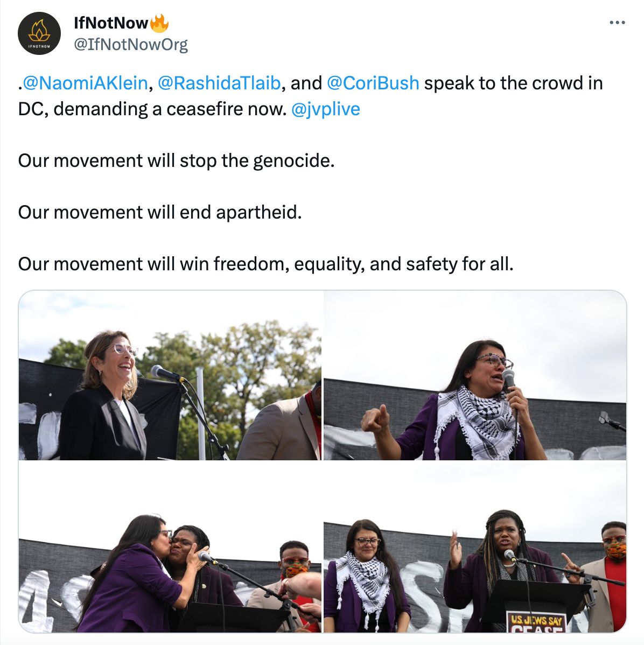Screen dimensions: 644x645
Task: Open top-right photo of woman with keffiyeh speaking
Action: click(475, 375)
